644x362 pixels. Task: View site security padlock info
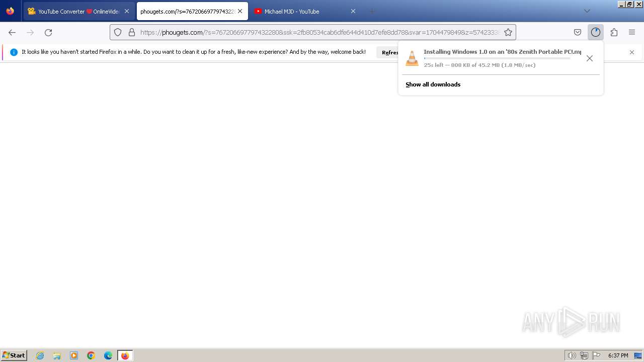132,32
